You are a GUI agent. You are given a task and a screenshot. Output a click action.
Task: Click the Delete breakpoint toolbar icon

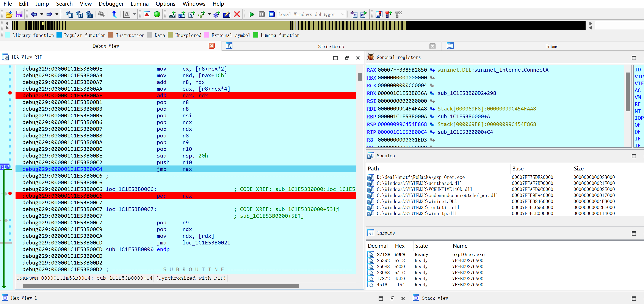[399, 14]
